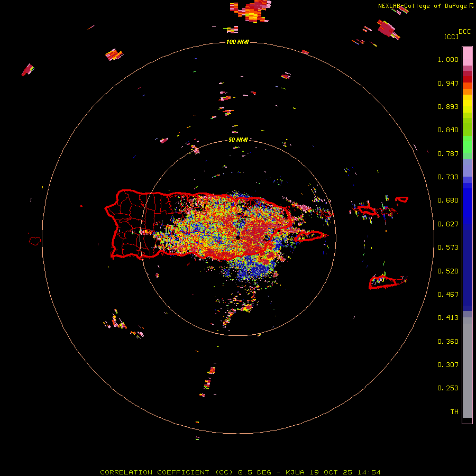Click the 0.253 scale value
Screen dimensions: 476x476
click(448, 388)
